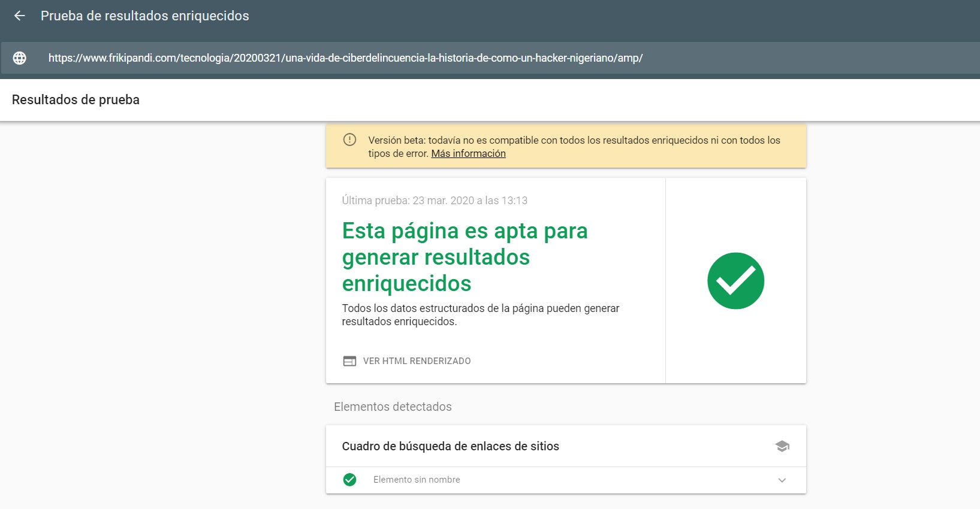Click 'Cuadro de búsqueda de enlaces de sitios' title

(x=450, y=446)
